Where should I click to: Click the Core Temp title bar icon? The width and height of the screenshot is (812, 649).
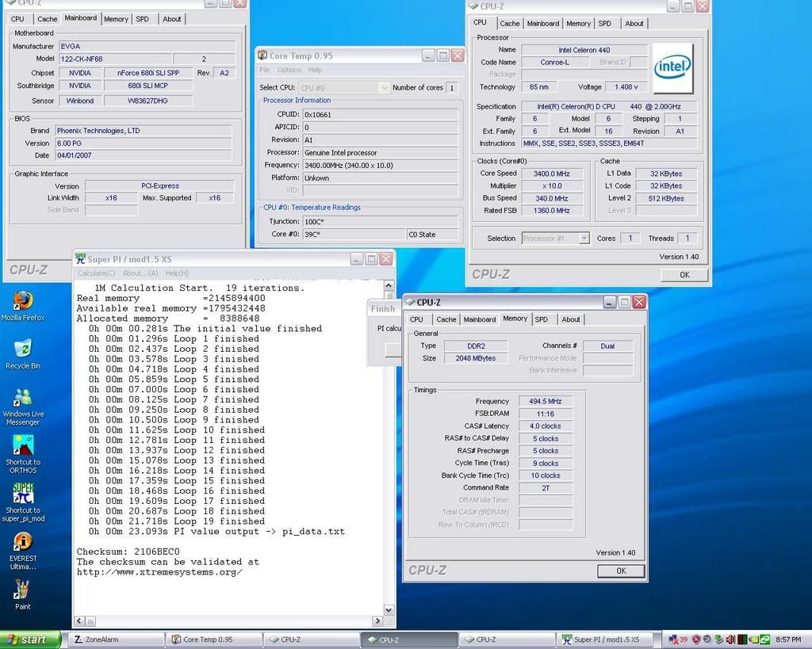pos(262,55)
